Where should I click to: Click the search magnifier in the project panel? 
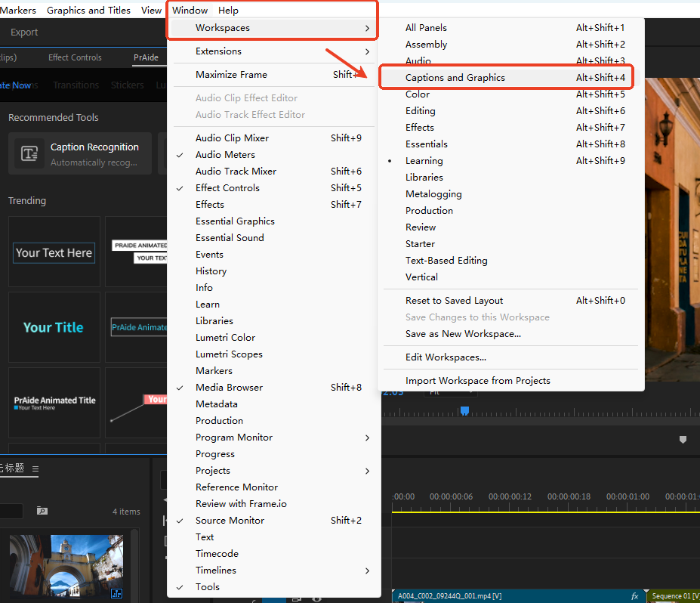point(42,511)
